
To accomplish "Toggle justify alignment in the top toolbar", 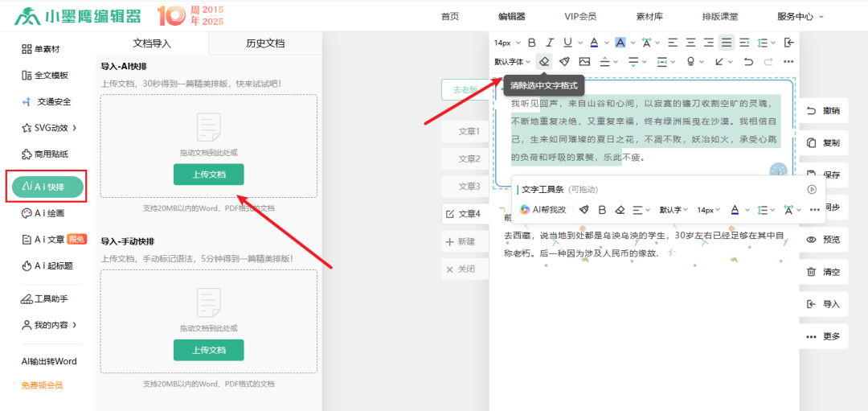I will click(727, 42).
